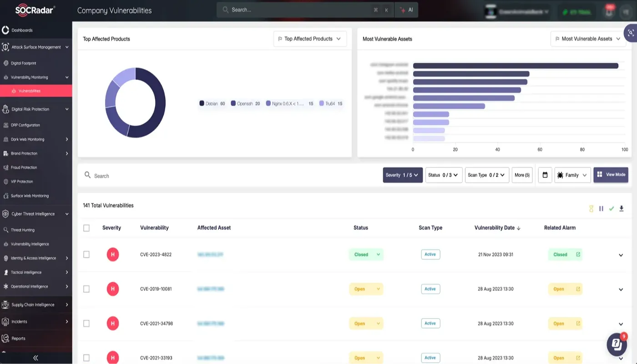This screenshot has width=637, height=364.
Task: Click the Debian legend color swatch
Action: (x=202, y=104)
